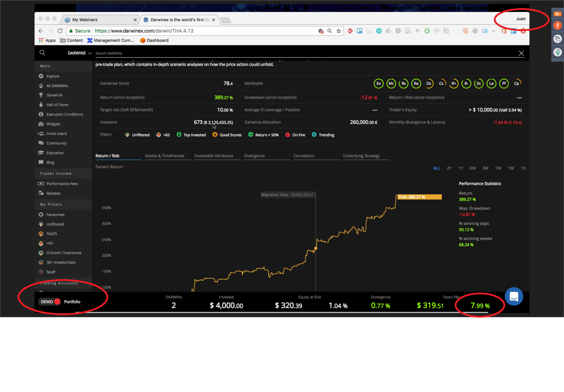Open Favourites filter

coord(55,215)
